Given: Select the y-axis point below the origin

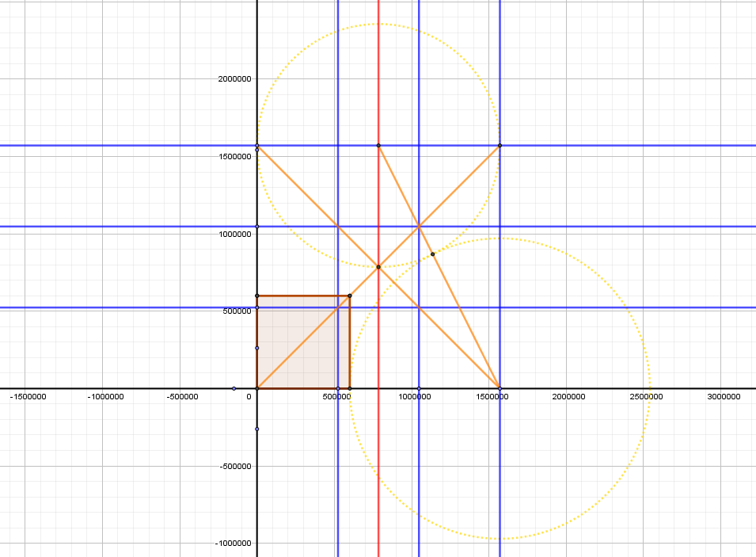Looking at the screenshot, I should tap(257, 429).
